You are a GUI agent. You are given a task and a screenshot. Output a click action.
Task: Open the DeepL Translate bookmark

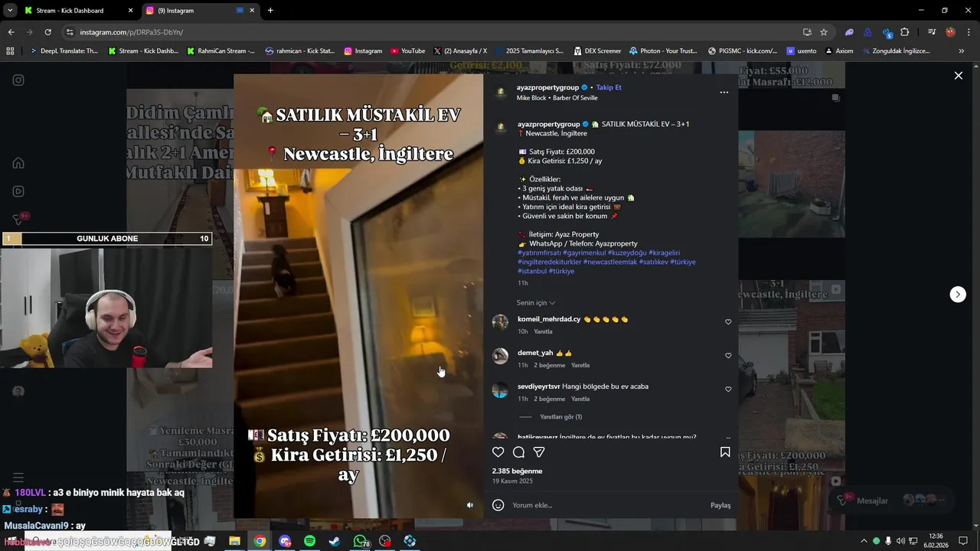(x=64, y=51)
